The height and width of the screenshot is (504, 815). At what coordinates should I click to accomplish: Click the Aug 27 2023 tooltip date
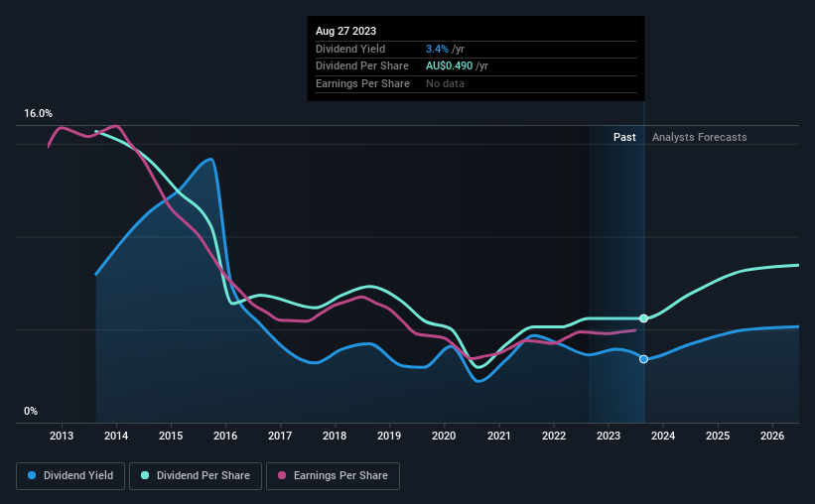345,31
